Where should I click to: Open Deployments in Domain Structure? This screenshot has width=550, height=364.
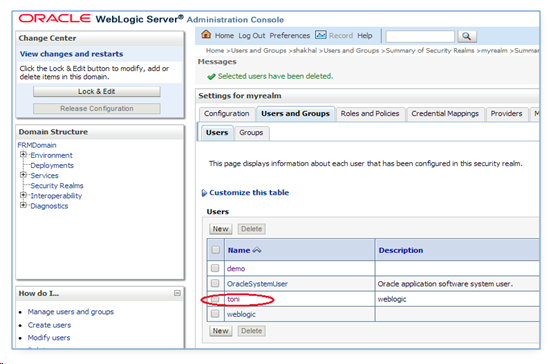tap(52, 166)
